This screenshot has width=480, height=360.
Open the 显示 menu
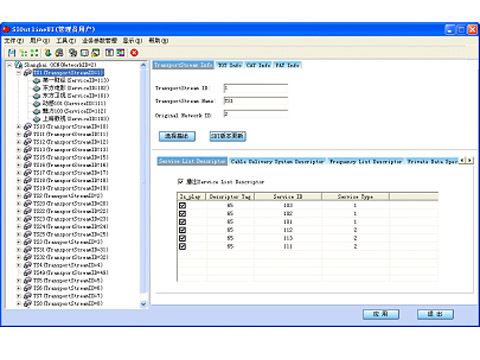point(132,41)
